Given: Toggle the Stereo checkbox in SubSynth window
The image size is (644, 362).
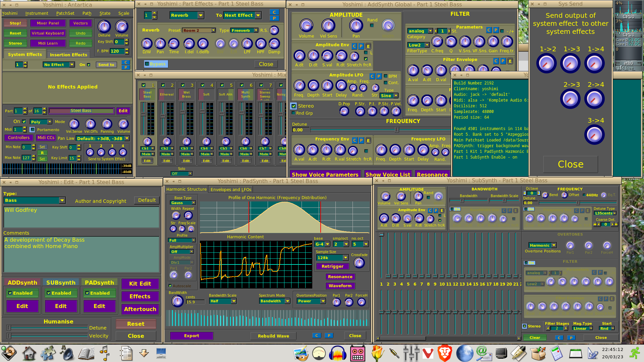Looking at the screenshot, I should (525, 326).
